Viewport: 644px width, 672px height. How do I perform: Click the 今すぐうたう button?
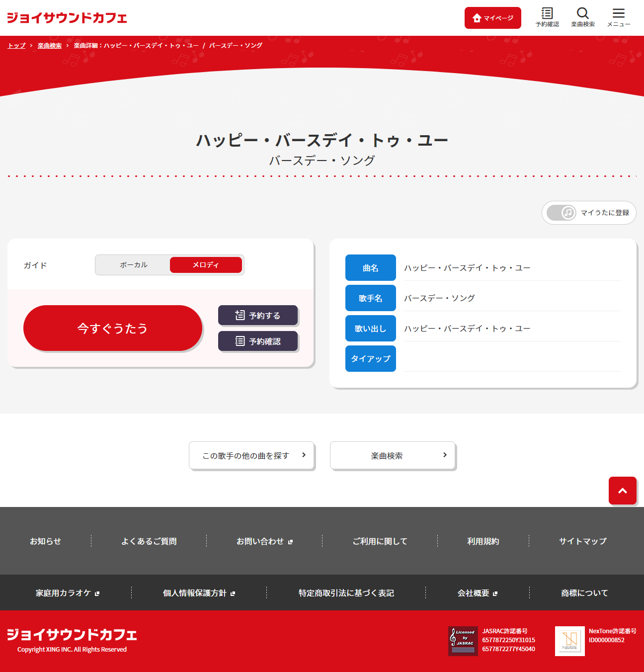click(x=113, y=328)
